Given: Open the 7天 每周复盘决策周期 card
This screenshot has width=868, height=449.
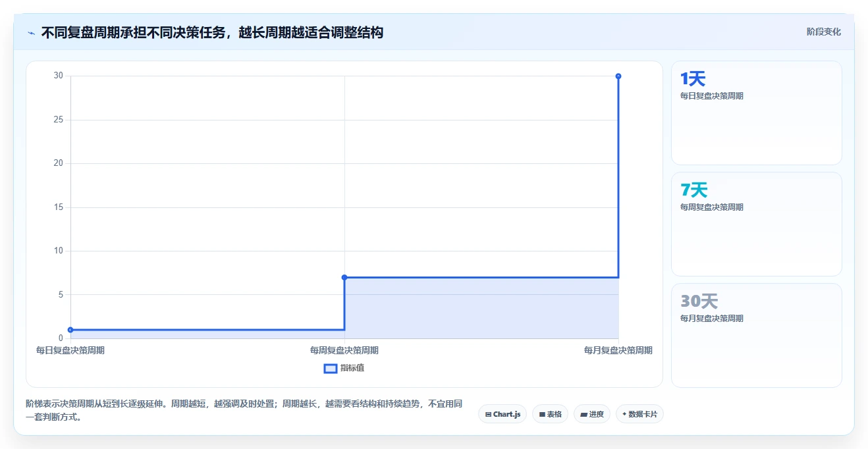Looking at the screenshot, I should (x=756, y=224).
